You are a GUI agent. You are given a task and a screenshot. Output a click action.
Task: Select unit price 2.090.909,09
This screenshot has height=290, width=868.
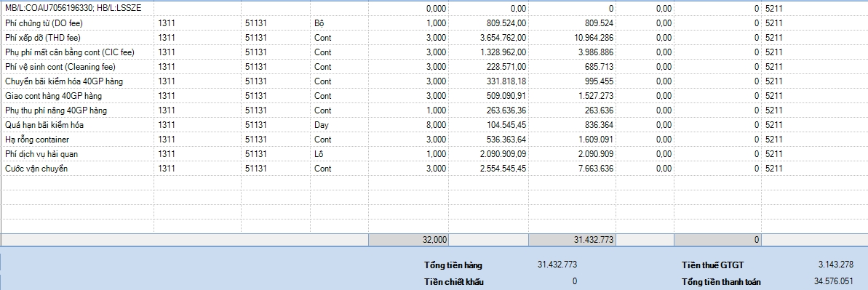click(x=488, y=154)
